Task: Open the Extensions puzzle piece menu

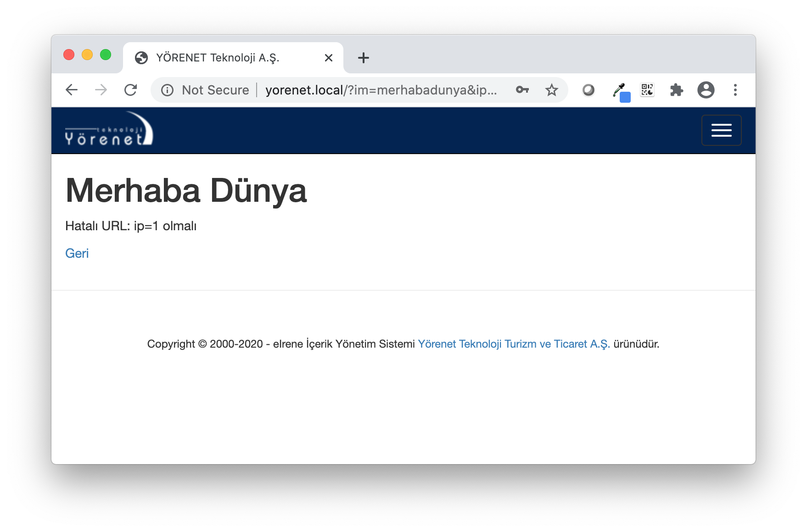Action: [x=677, y=90]
